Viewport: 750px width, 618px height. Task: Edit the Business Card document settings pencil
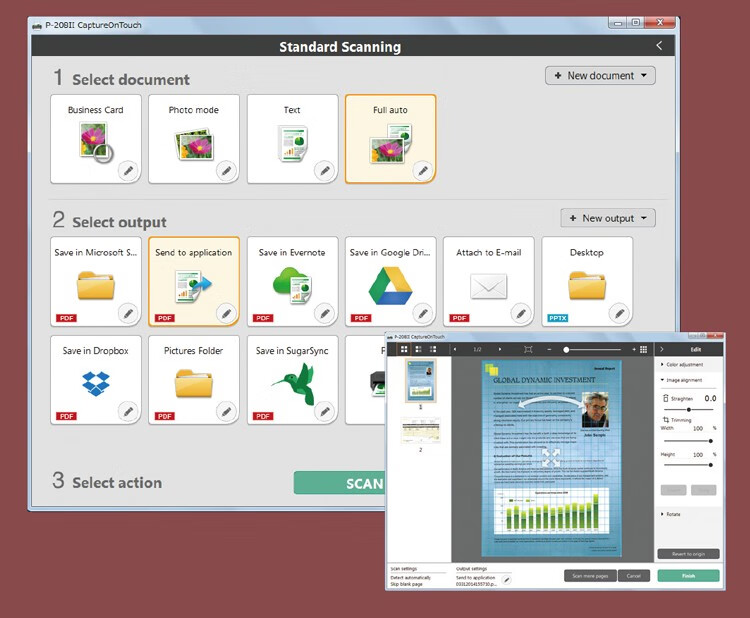click(128, 171)
